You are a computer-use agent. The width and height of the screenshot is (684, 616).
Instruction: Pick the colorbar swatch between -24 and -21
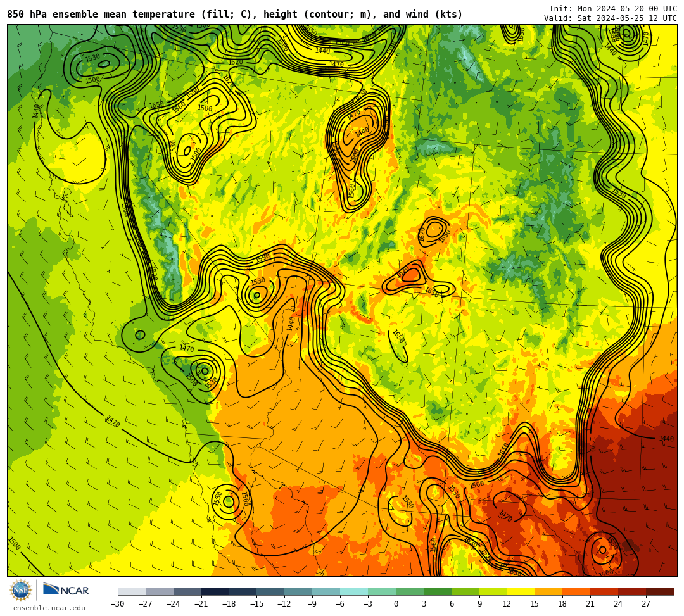pos(187,591)
